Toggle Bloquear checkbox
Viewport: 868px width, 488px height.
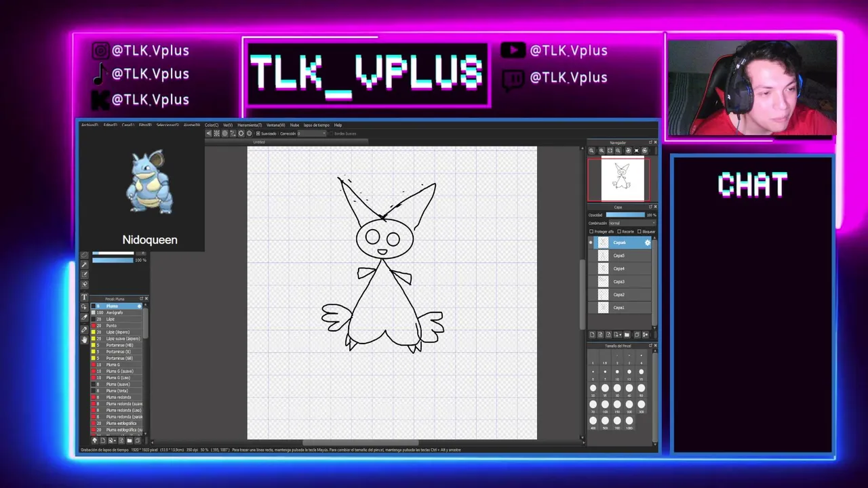click(x=639, y=231)
